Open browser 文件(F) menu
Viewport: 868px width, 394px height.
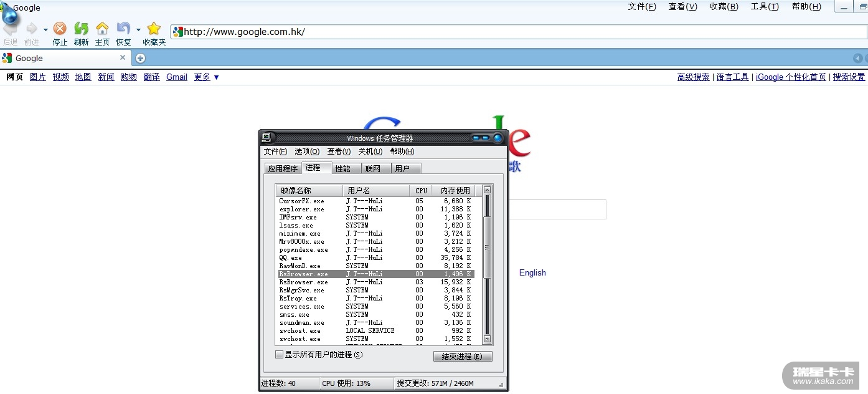[642, 7]
